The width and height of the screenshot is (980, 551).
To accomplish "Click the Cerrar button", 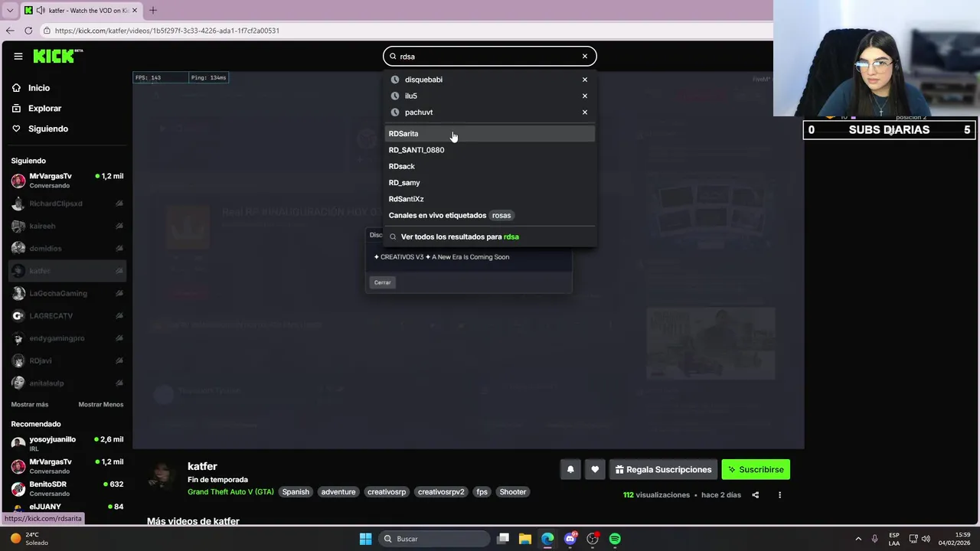I will 382,282.
